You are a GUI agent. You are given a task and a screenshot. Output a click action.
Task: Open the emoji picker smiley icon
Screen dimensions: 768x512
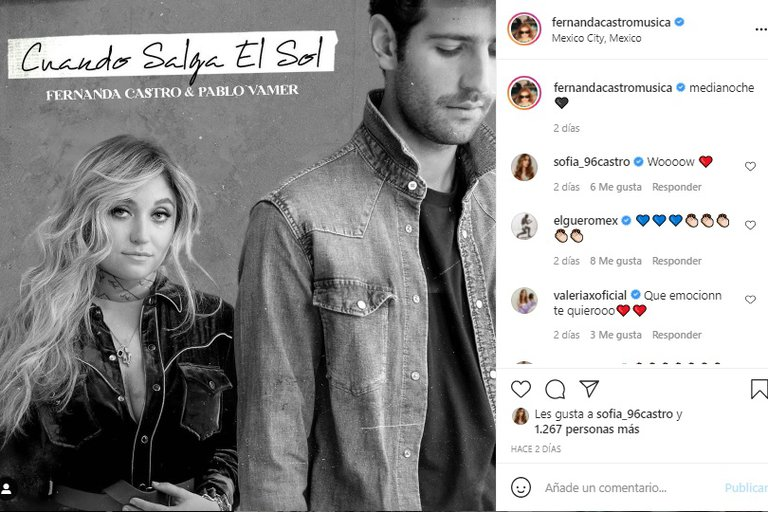click(521, 488)
